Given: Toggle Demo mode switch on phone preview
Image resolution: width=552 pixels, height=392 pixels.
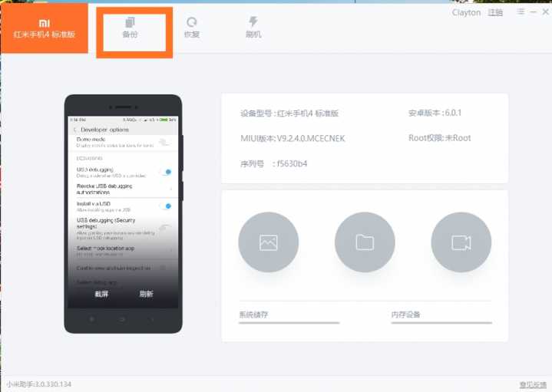Looking at the screenshot, I should [164, 142].
